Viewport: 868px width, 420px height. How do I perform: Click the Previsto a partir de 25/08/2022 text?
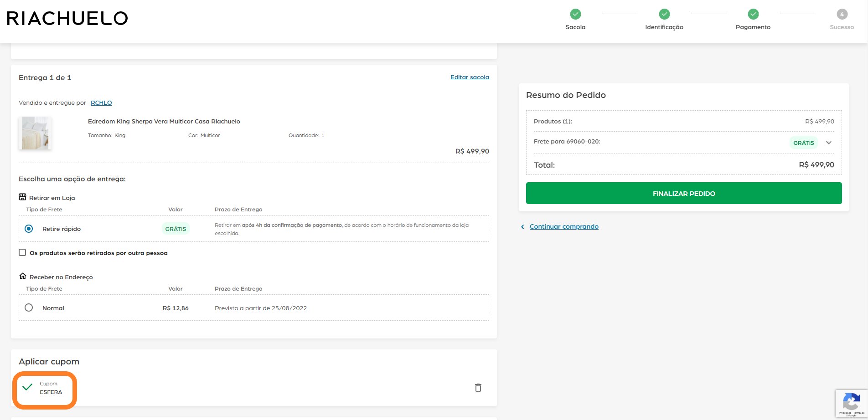pos(261,308)
